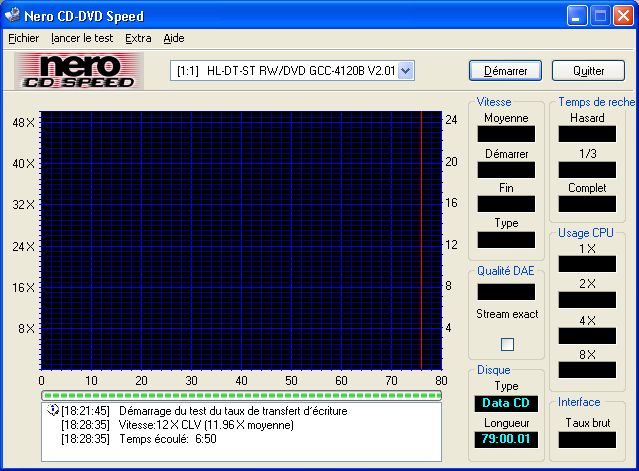
Task: Click the Démarrer speed value box
Action: pos(506,170)
